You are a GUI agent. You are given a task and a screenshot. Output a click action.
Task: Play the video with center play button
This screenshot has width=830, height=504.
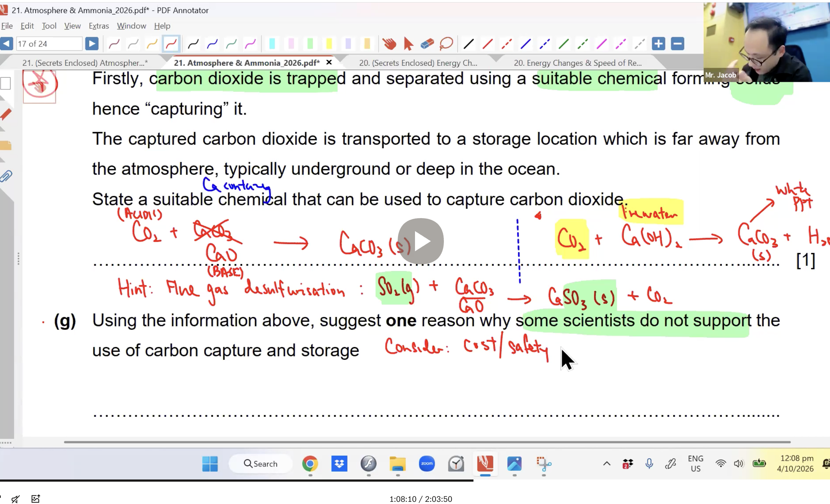tap(421, 241)
